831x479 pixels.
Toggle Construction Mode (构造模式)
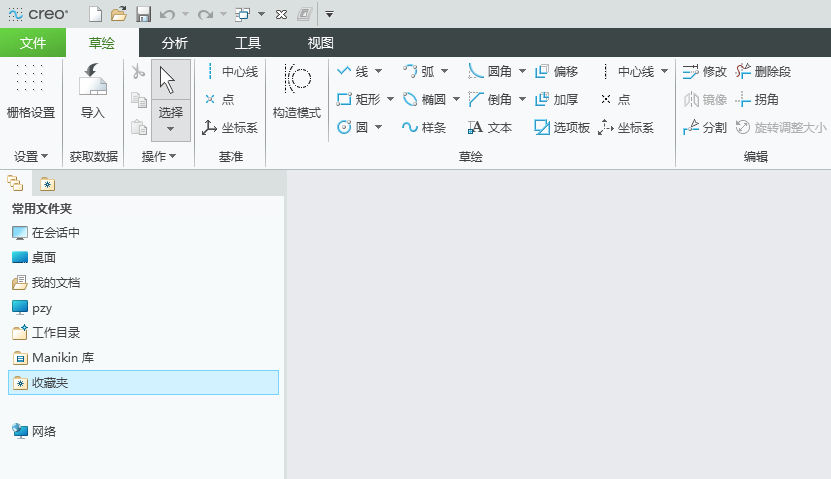[297, 91]
